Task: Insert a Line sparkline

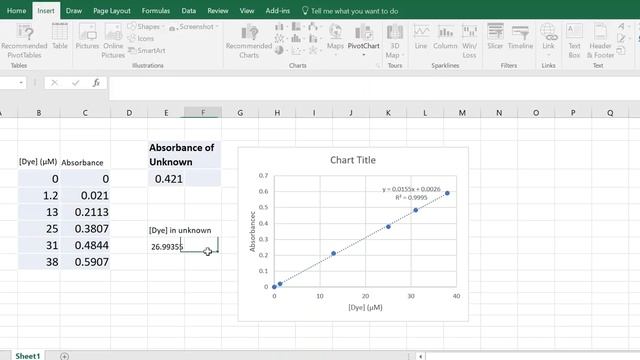Action: tap(421, 36)
